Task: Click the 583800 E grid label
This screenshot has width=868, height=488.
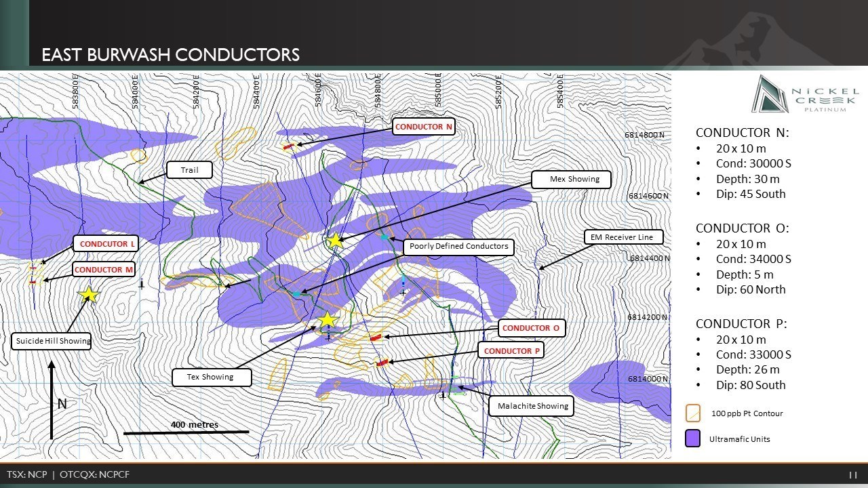Action: click(75, 91)
